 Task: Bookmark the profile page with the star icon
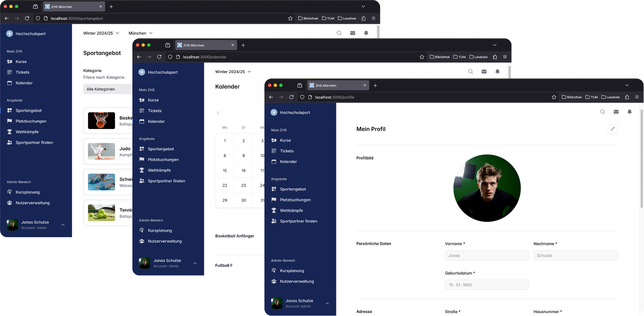pyautogui.click(x=554, y=97)
